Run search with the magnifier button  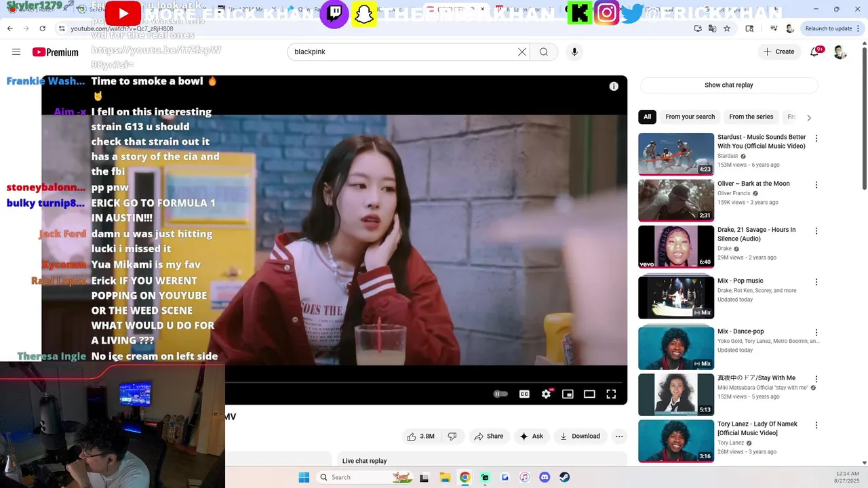[544, 52]
